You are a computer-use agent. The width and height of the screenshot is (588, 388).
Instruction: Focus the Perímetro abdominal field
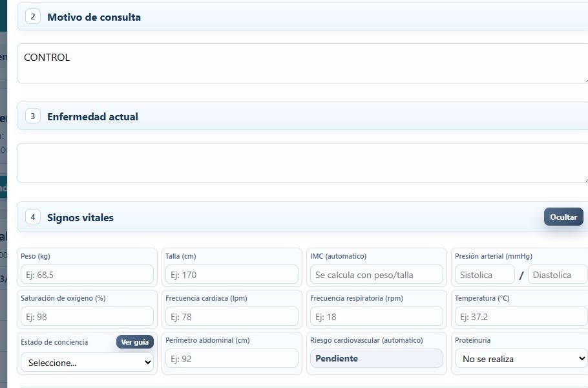pyautogui.click(x=232, y=359)
